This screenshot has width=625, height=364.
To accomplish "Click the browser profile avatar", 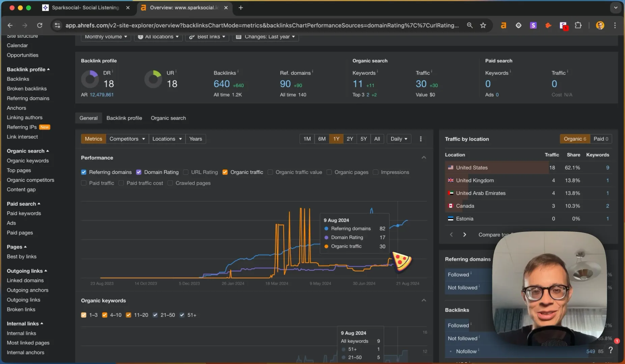I will pyautogui.click(x=600, y=25).
